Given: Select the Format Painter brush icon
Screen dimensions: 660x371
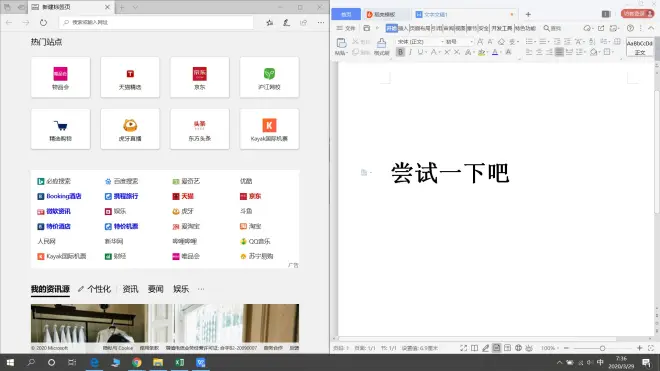Looking at the screenshot, I should pyautogui.click(x=381, y=43).
